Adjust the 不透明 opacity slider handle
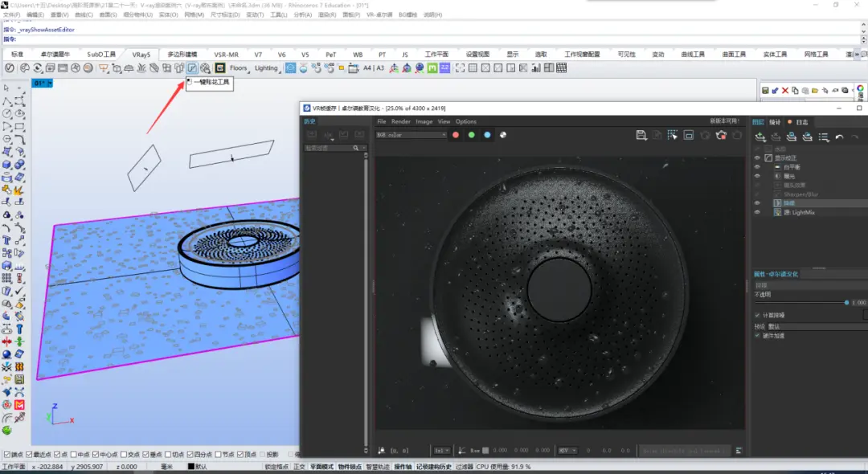The image size is (868, 474). point(846,303)
